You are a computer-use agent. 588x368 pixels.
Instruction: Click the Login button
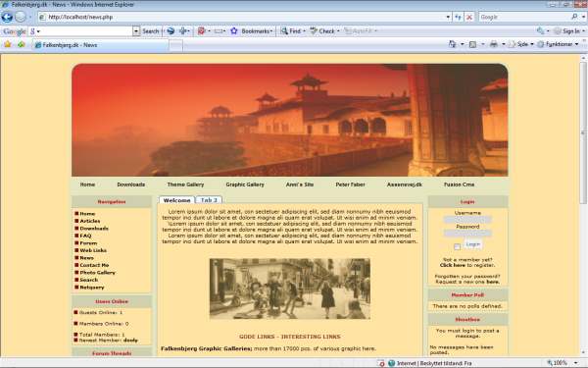[473, 244]
